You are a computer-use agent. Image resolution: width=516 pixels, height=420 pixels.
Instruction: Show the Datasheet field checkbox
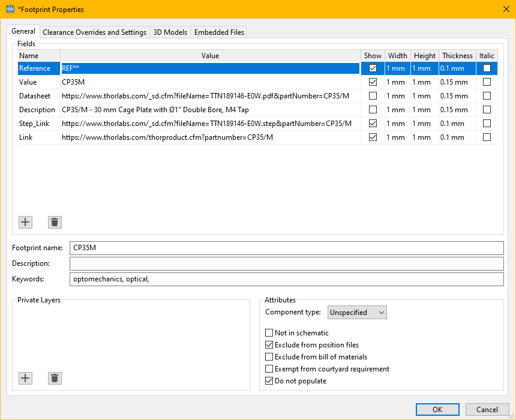(373, 96)
